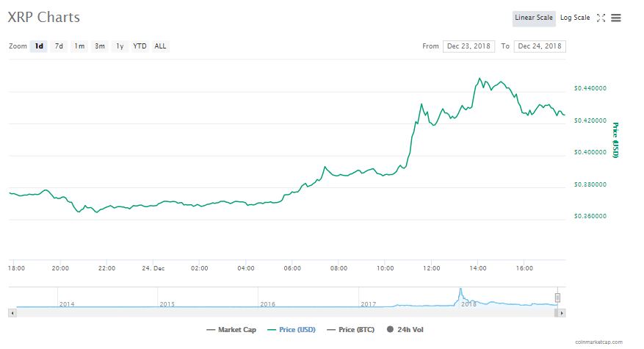Image resolution: width=644 pixels, height=349 pixels.
Task: Click the navigator left scroll arrow
Action: click(12, 313)
